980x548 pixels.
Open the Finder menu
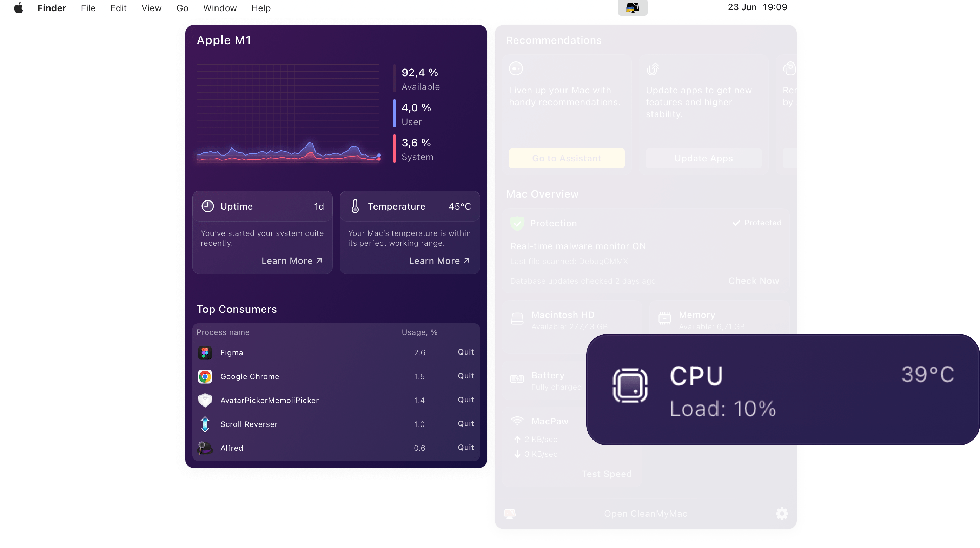pos(52,8)
